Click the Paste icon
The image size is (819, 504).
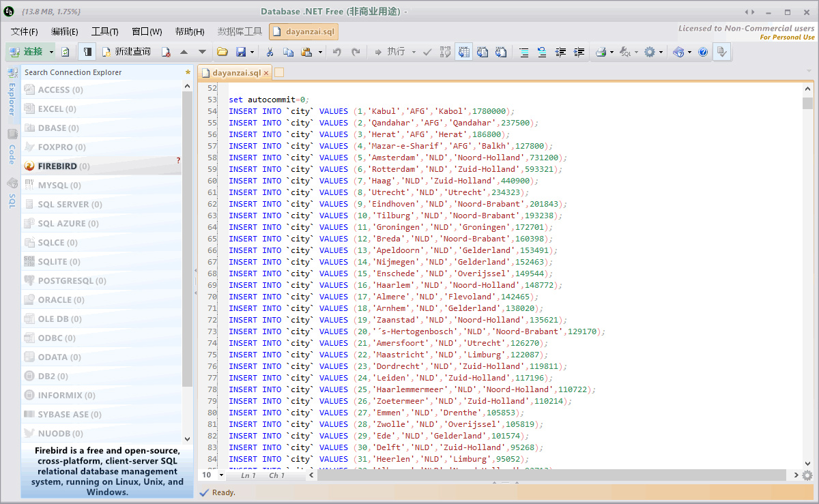(304, 52)
